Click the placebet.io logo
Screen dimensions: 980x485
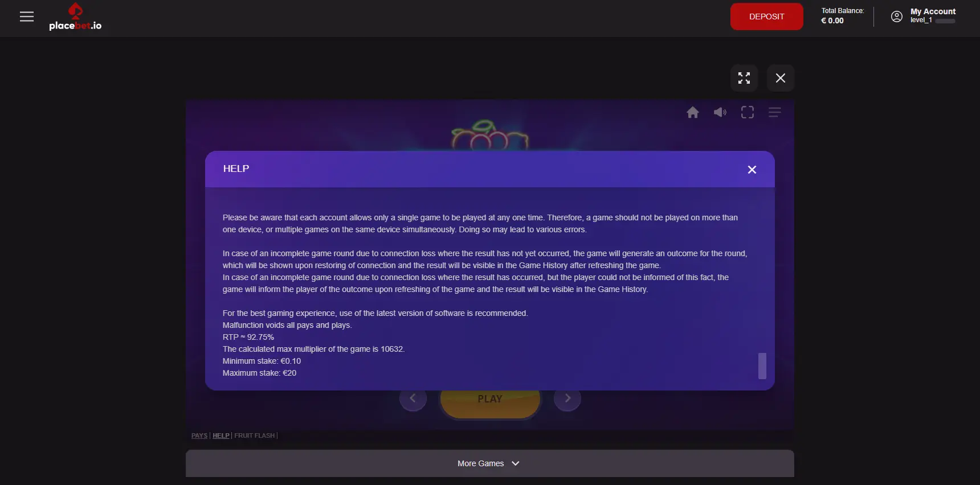click(x=75, y=17)
